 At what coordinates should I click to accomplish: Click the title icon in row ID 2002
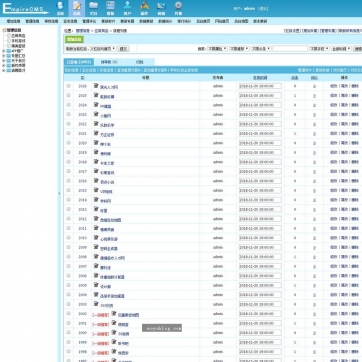pos(114,314)
